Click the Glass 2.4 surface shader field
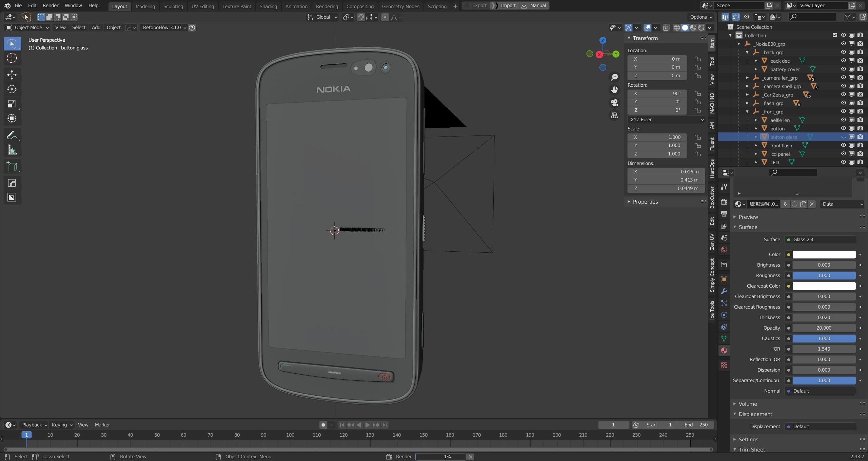This screenshot has height=461, width=868. click(x=820, y=239)
